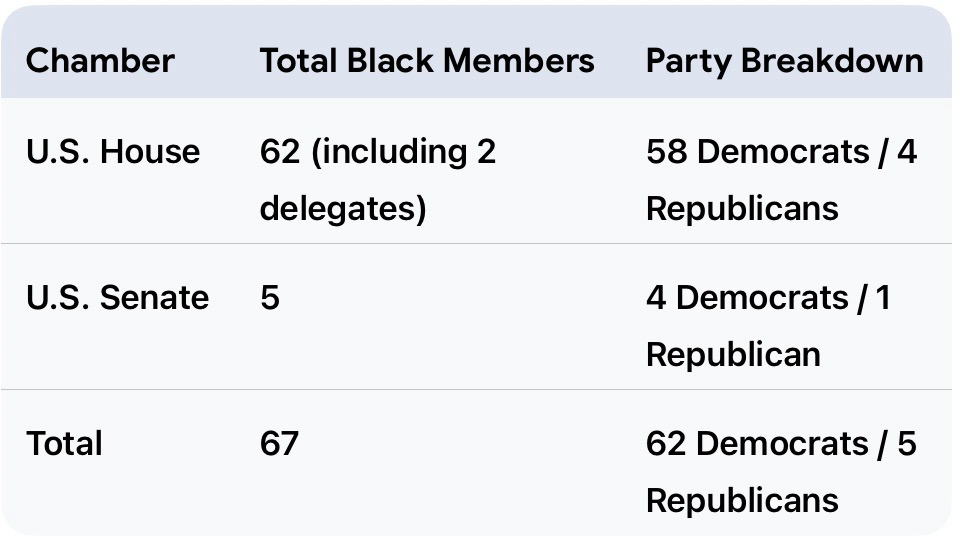Select the Senate member count of 5
The width and height of the screenshot is (963, 549).
270,298
